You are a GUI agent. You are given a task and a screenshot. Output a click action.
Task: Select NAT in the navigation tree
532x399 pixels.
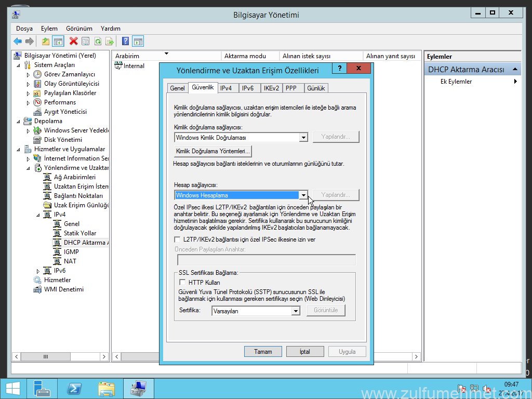(70, 261)
